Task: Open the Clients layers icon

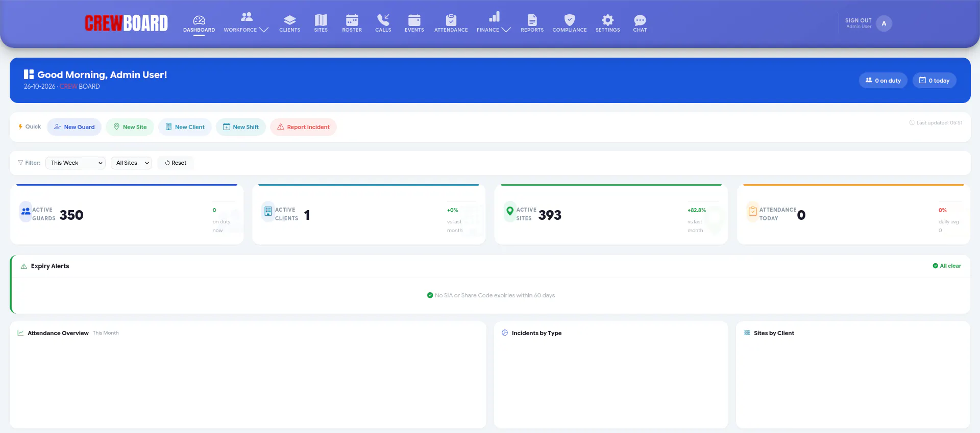Action: point(289,20)
